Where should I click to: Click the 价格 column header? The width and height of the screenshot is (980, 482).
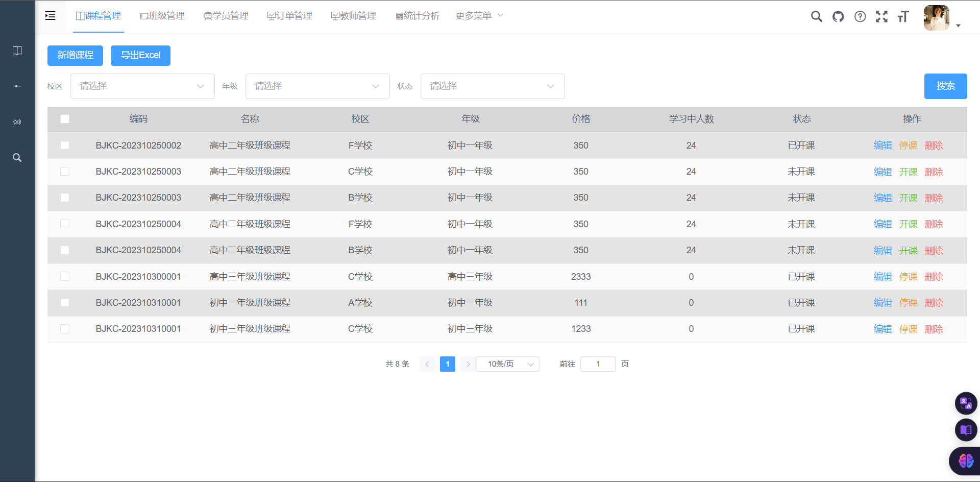[581, 119]
